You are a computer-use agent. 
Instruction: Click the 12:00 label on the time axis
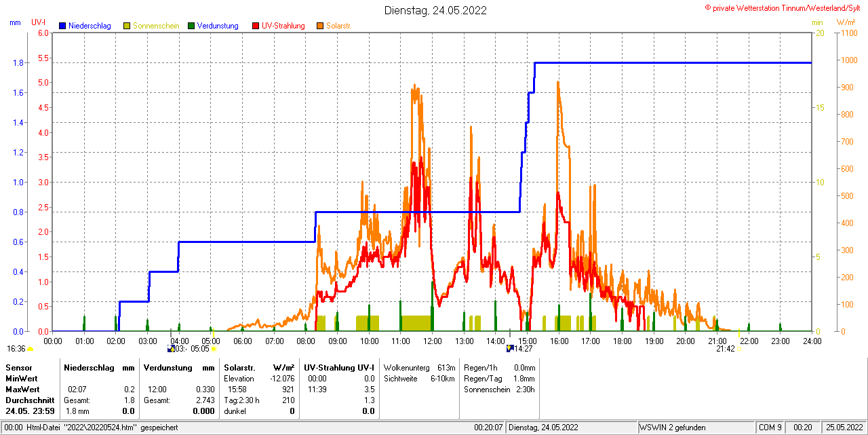click(x=432, y=341)
